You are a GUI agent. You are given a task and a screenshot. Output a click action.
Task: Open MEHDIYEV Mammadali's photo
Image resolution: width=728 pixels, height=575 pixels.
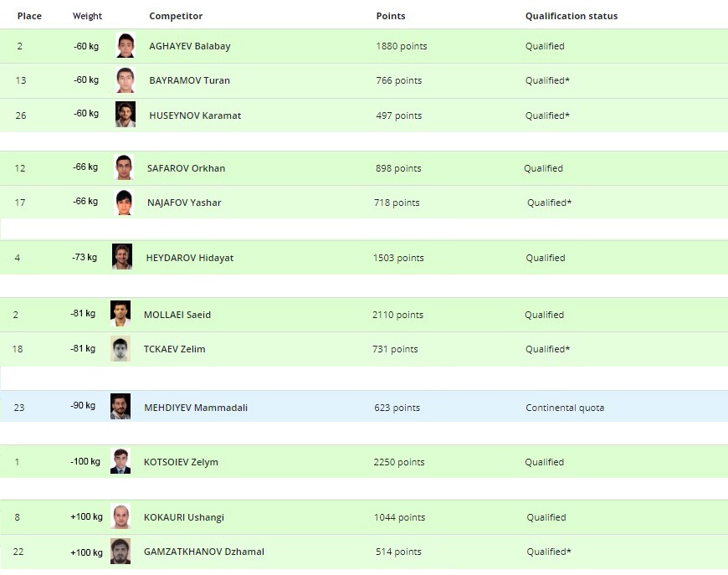[x=120, y=407]
